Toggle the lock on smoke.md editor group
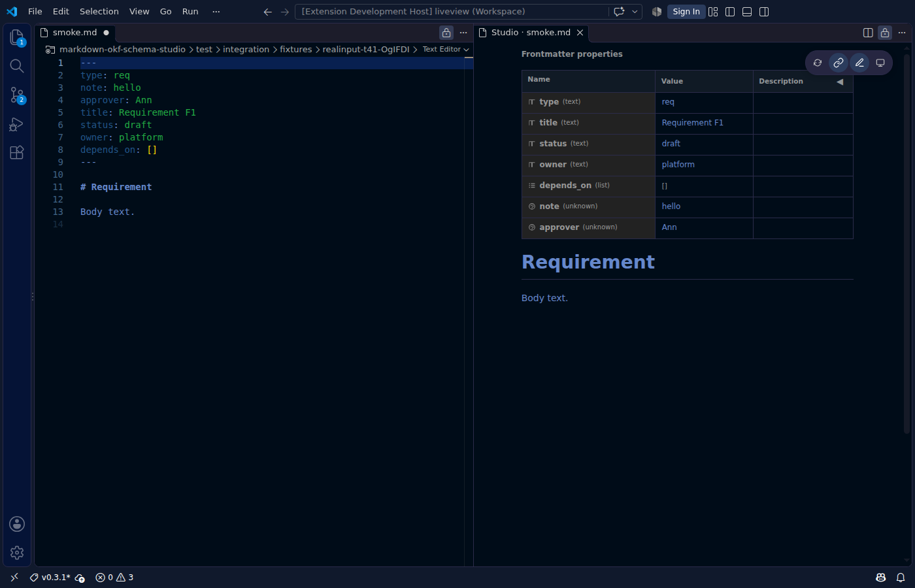 [x=446, y=33]
